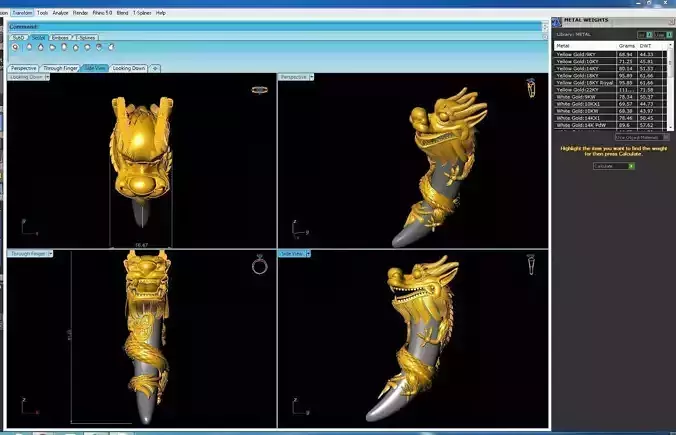
Task: Open the Transform menu
Action: click(x=22, y=13)
